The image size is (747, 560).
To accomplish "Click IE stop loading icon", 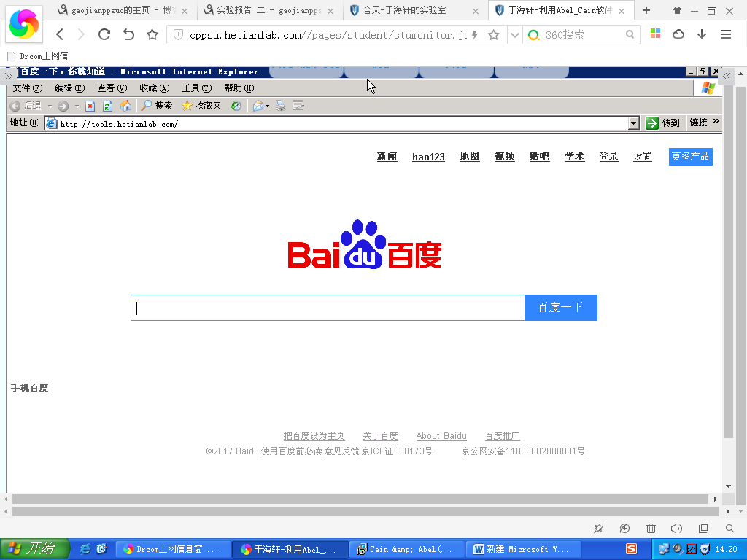I will (x=90, y=106).
